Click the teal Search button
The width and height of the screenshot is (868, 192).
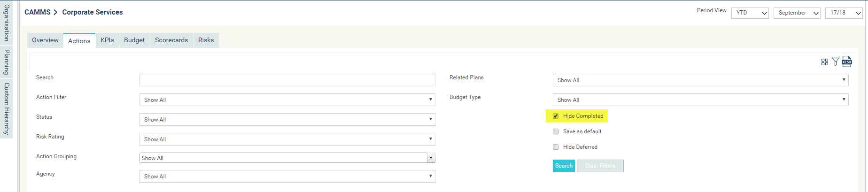pos(564,166)
